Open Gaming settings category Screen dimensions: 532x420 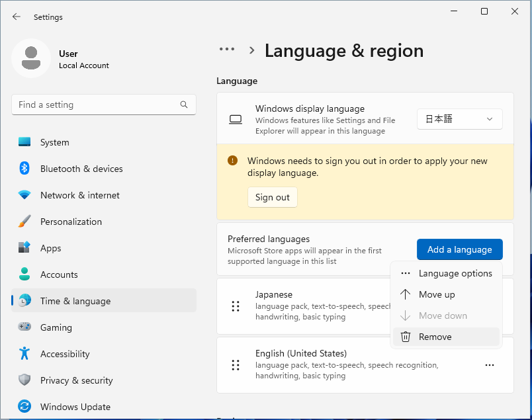tap(104, 327)
